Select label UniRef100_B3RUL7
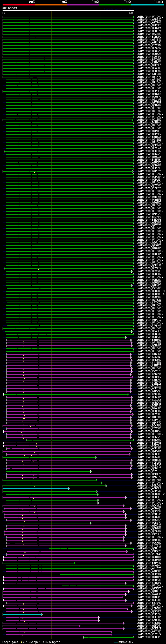The height and width of the screenshot is (644, 166). pos(149,91)
